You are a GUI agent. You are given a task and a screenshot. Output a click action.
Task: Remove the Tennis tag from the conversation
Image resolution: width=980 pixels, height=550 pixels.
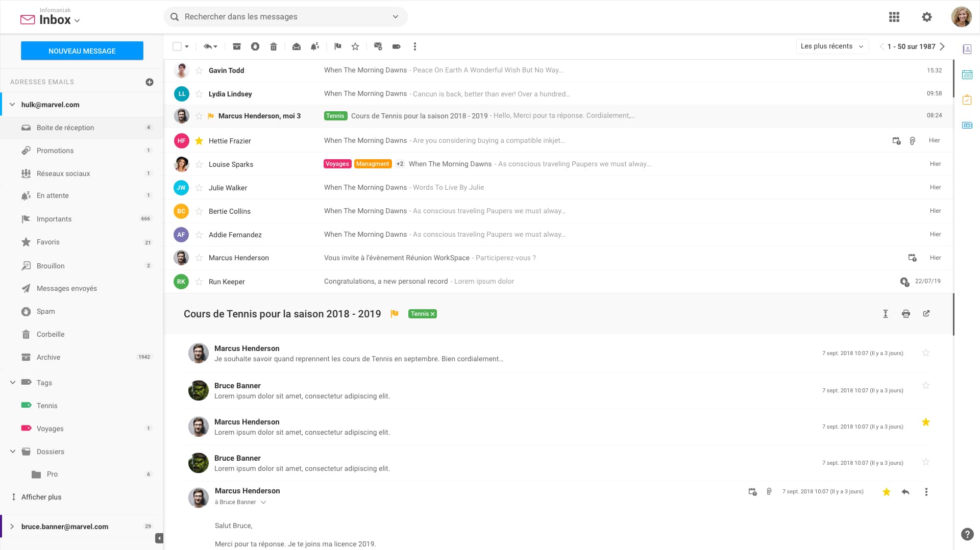click(x=431, y=314)
